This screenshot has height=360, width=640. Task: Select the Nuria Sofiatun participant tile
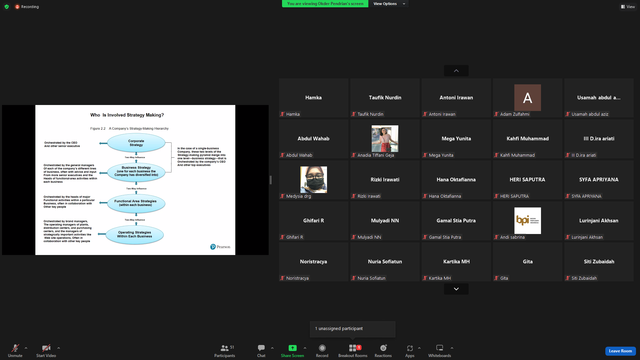point(385,262)
